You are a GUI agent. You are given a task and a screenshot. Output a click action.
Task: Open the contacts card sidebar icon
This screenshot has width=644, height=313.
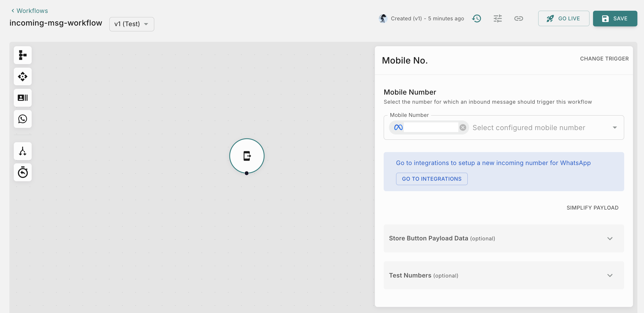pyautogui.click(x=23, y=98)
